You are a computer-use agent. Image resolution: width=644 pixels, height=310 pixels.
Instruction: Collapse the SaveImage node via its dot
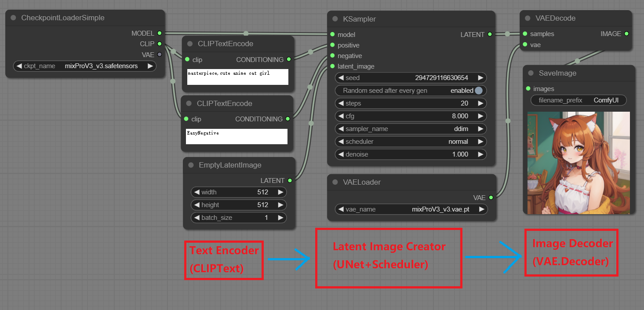click(x=531, y=73)
